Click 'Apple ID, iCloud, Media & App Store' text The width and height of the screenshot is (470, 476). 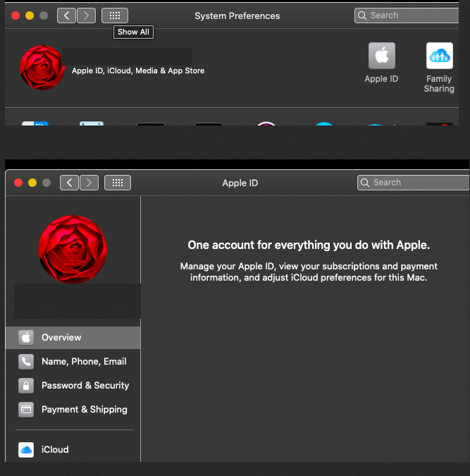[138, 71]
